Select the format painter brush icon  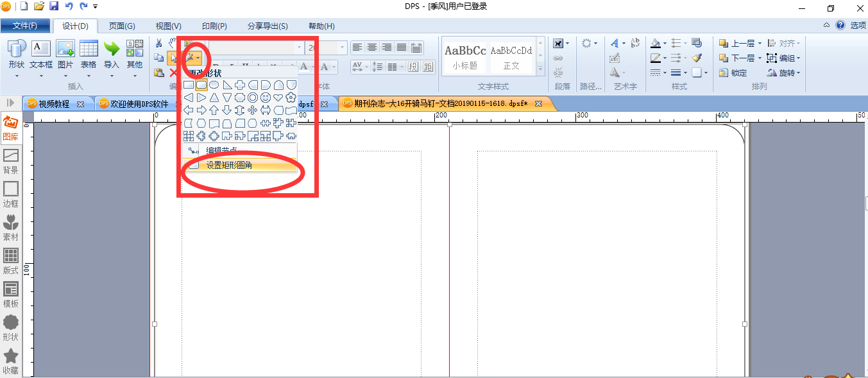tap(697, 58)
